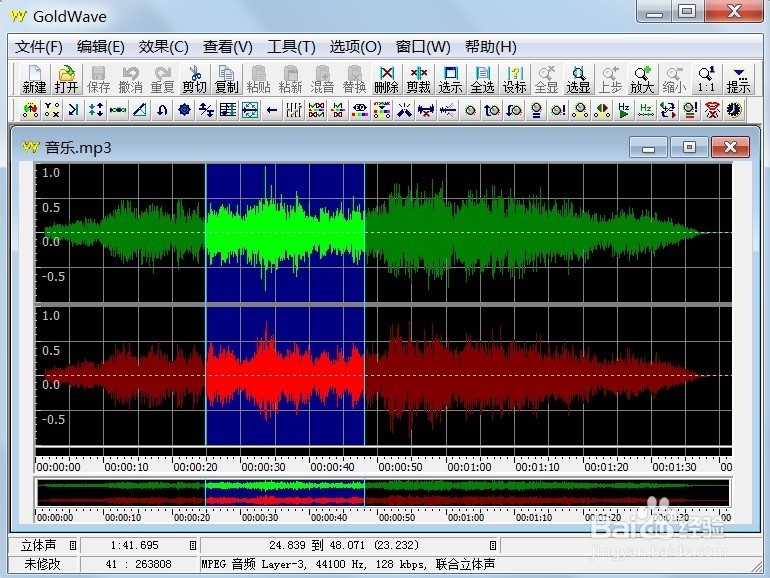Apply the Doppler effect icon
Screen dimensions: 770x578
pyautogui.click(x=30, y=110)
